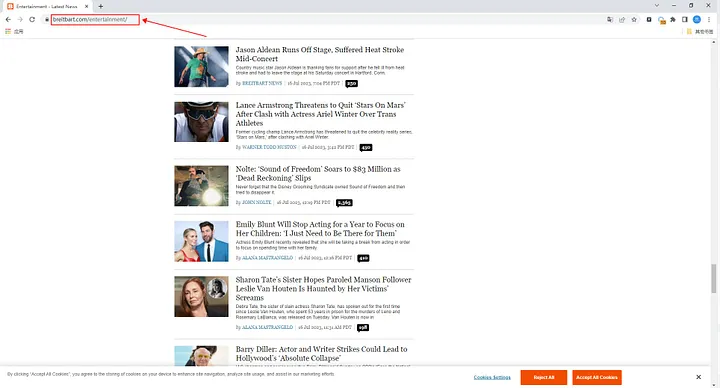The image size is (720, 388).
Task: Dismiss the cookie banner with the X
Action: point(698,377)
